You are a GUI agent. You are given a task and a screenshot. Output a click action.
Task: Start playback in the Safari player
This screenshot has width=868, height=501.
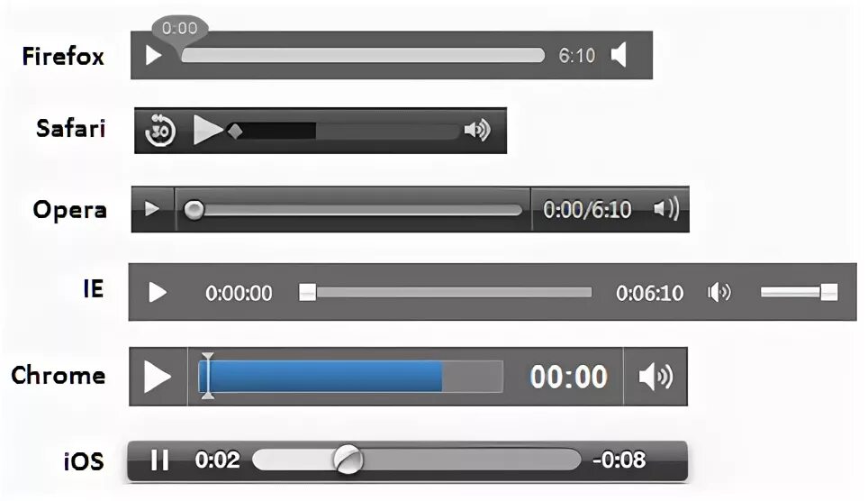[x=207, y=131]
